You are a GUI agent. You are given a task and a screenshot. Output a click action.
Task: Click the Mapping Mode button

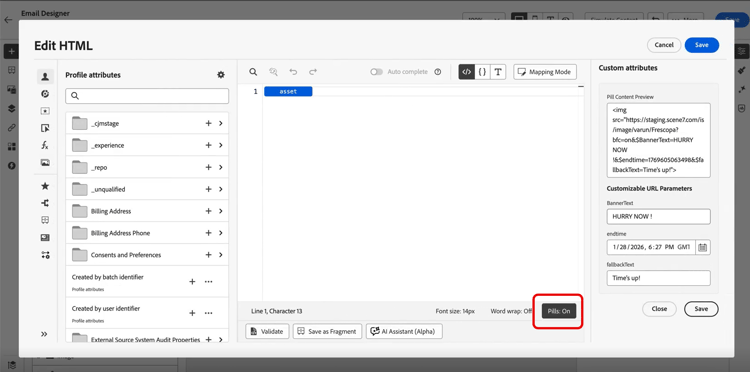545,72
